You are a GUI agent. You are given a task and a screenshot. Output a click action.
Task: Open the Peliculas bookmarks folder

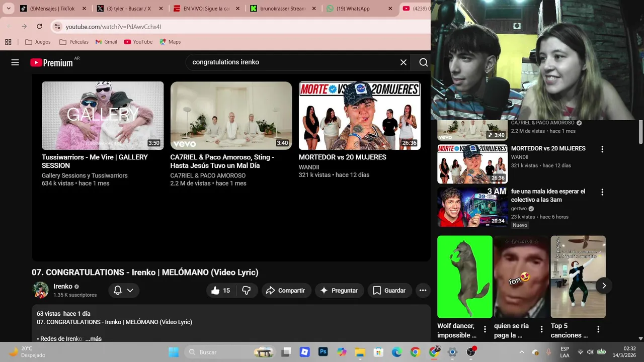point(73,42)
